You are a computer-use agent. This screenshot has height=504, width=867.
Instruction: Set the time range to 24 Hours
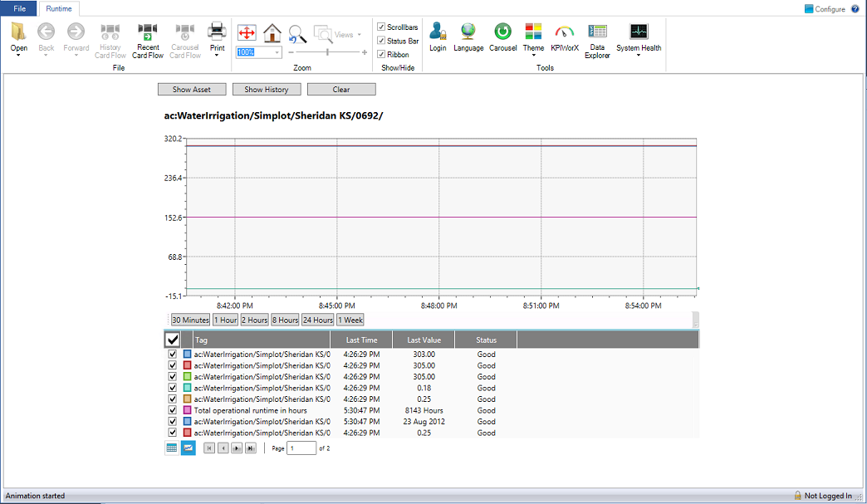tap(317, 320)
